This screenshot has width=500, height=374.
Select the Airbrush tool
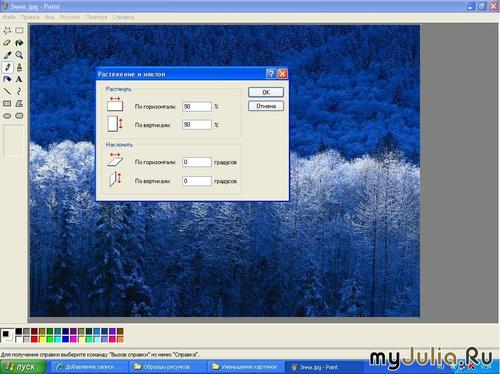coord(7,79)
